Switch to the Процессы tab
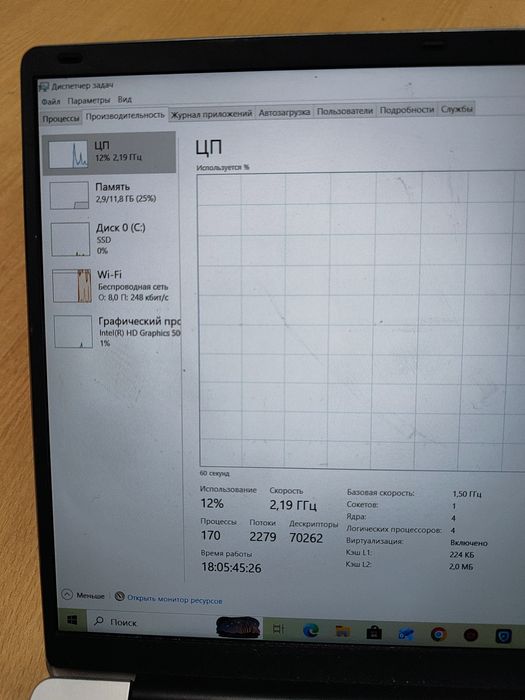The height and width of the screenshot is (700, 525). point(61,119)
